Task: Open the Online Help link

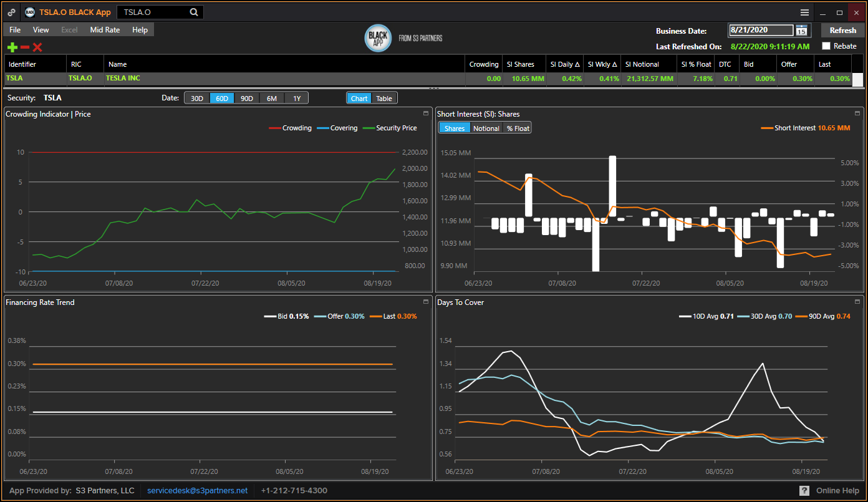Action: point(837,491)
